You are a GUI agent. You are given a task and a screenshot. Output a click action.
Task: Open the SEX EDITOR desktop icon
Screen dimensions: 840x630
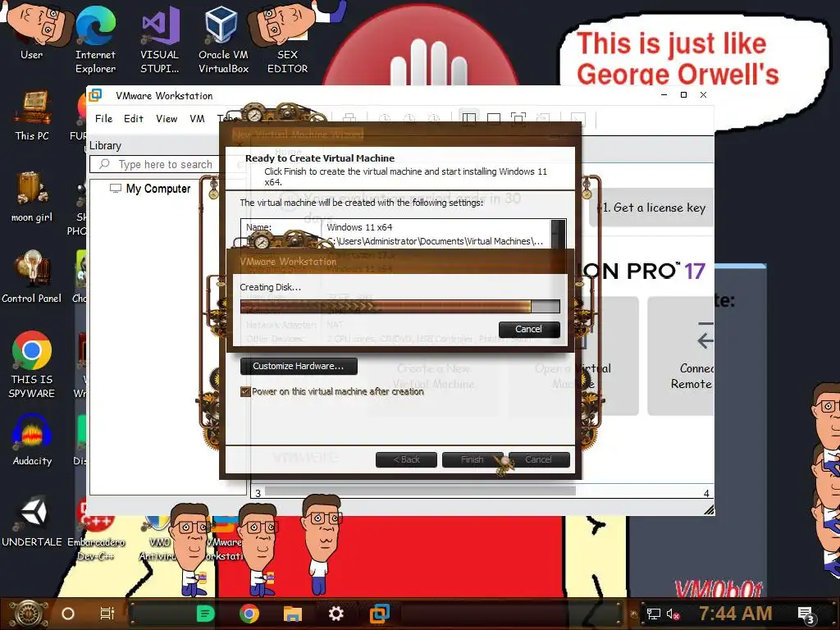[287, 38]
